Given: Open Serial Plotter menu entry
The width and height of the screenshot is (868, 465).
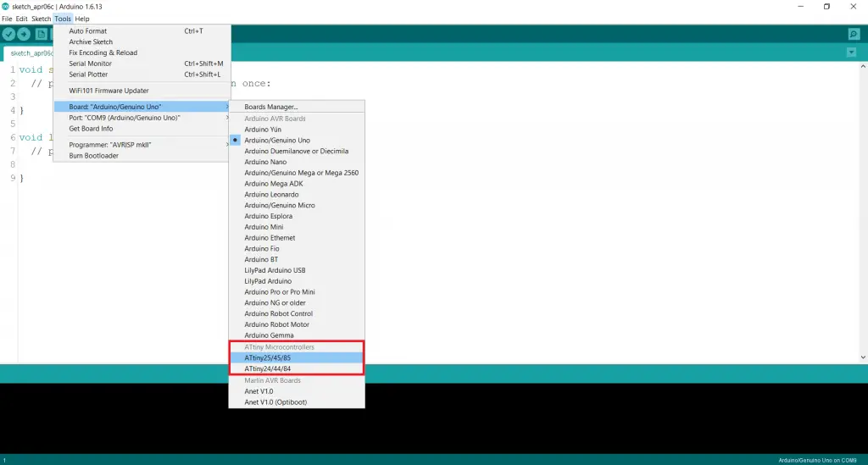Looking at the screenshot, I should (x=142, y=74).
